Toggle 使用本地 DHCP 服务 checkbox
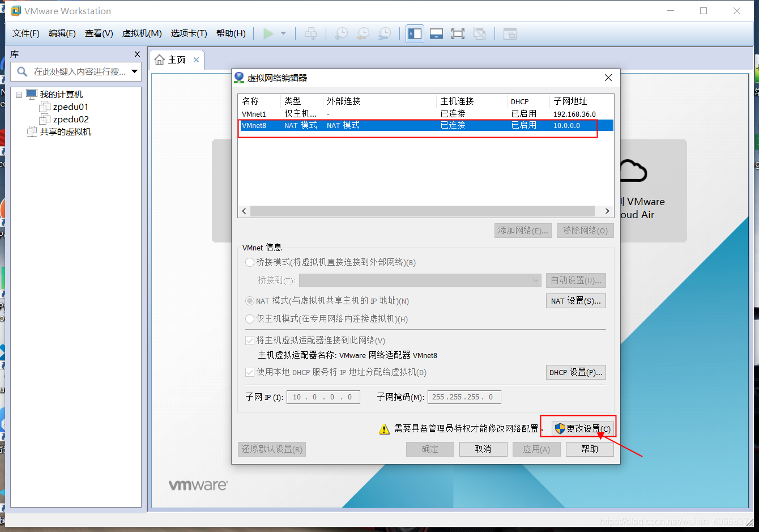759x532 pixels. [250, 372]
